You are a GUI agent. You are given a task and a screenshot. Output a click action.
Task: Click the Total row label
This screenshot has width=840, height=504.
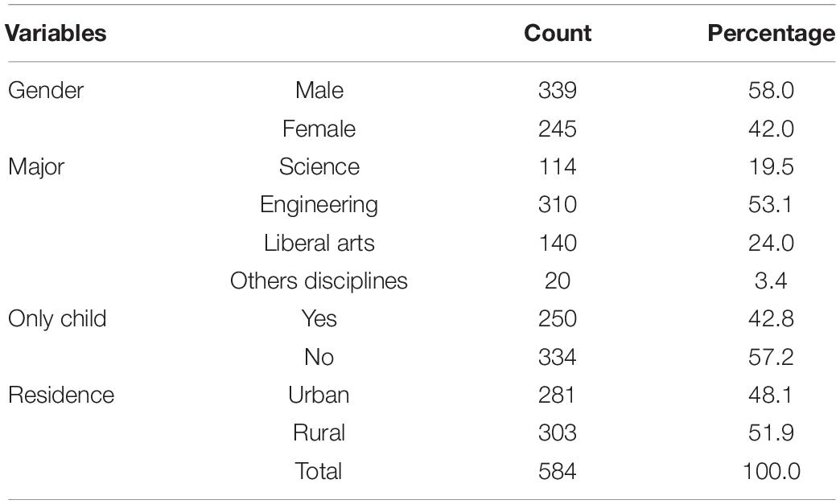319,471
